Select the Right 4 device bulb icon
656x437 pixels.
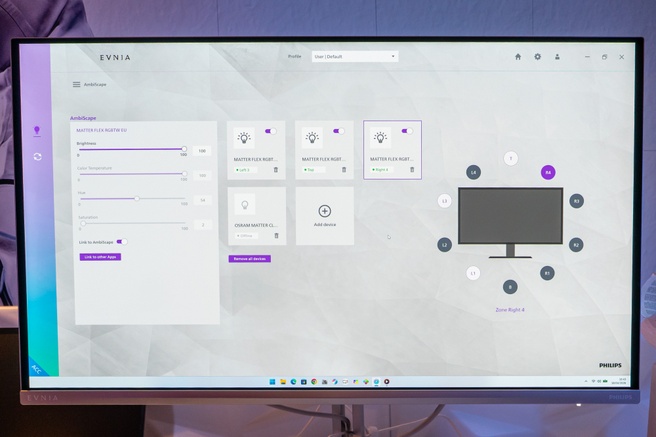[380, 138]
